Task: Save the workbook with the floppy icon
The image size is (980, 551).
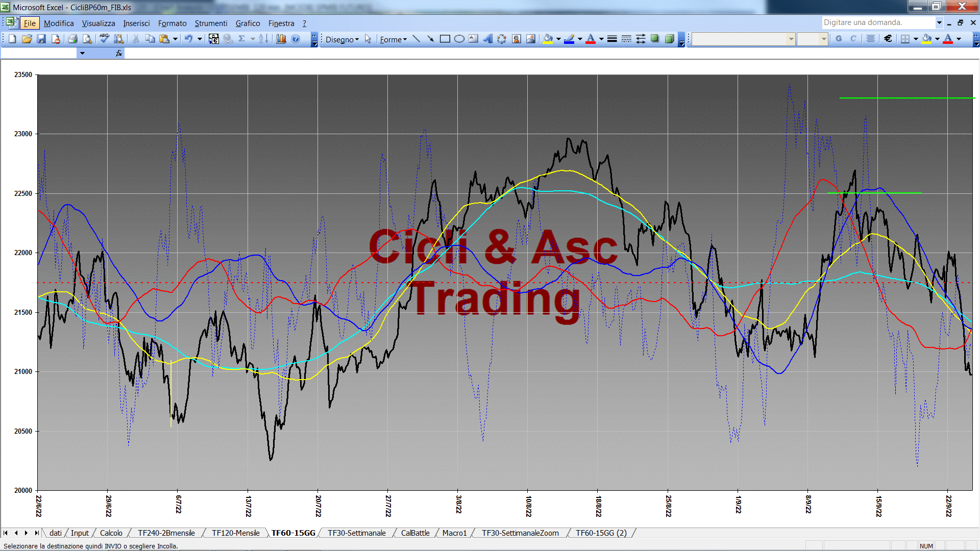Action: click(41, 39)
